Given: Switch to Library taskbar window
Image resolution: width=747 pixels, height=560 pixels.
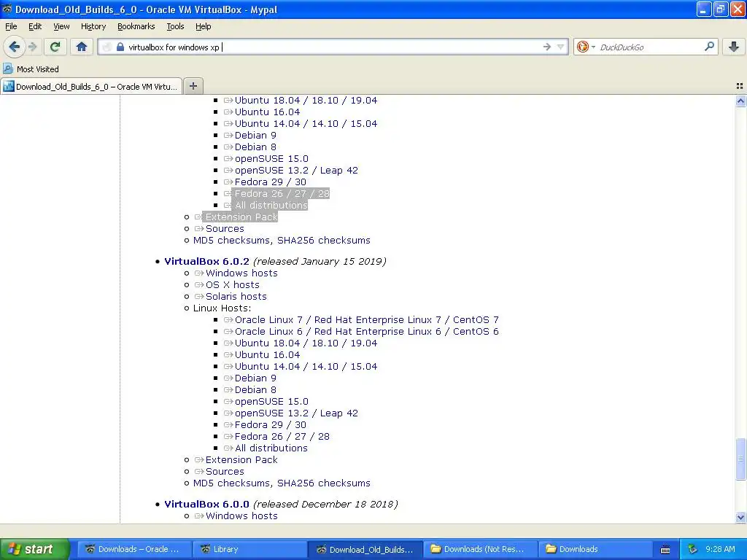Looking at the screenshot, I should click(x=249, y=549).
